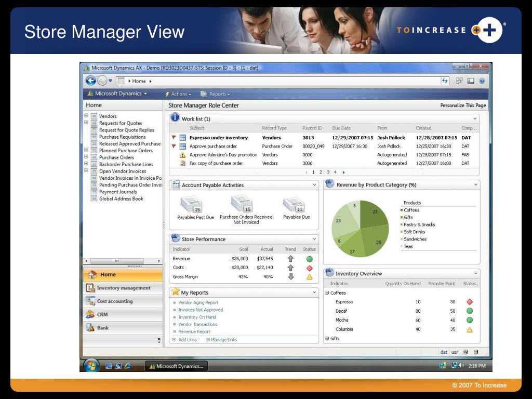Click the help question mark icon
532x399 pixels.
(x=482, y=81)
